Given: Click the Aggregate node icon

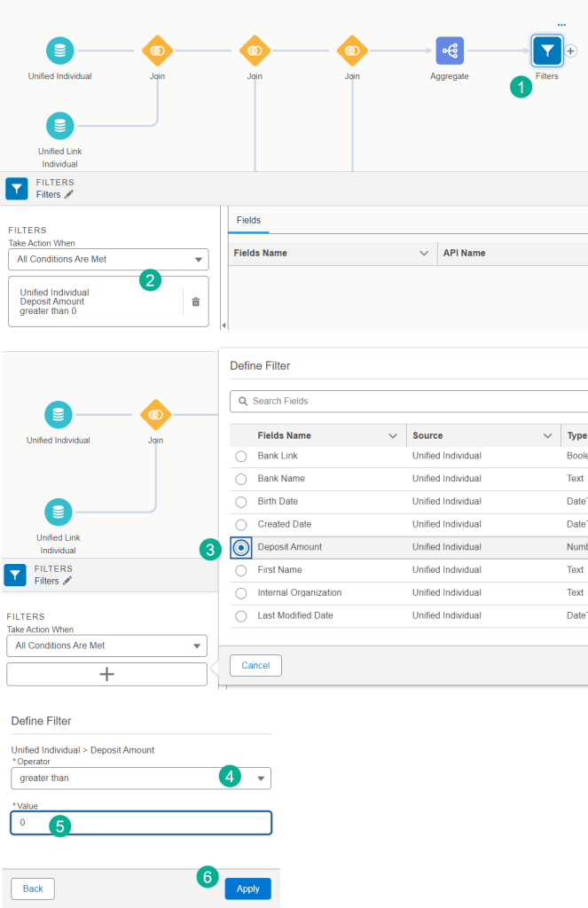Looking at the screenshot, I should [450, 51].
